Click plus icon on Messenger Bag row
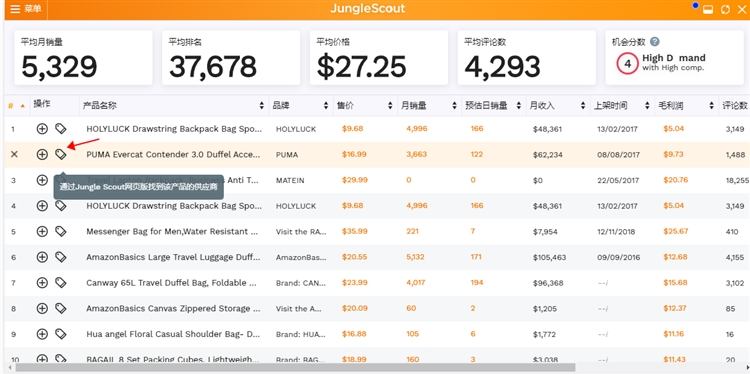Screen dimensions: 750x374 [x=42, y=231]
